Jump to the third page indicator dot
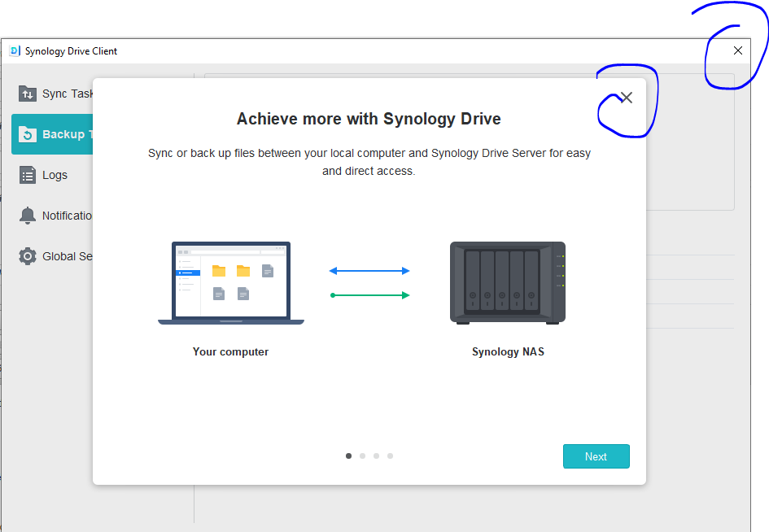This screenshot has width=769, height=532. point(376,456)
